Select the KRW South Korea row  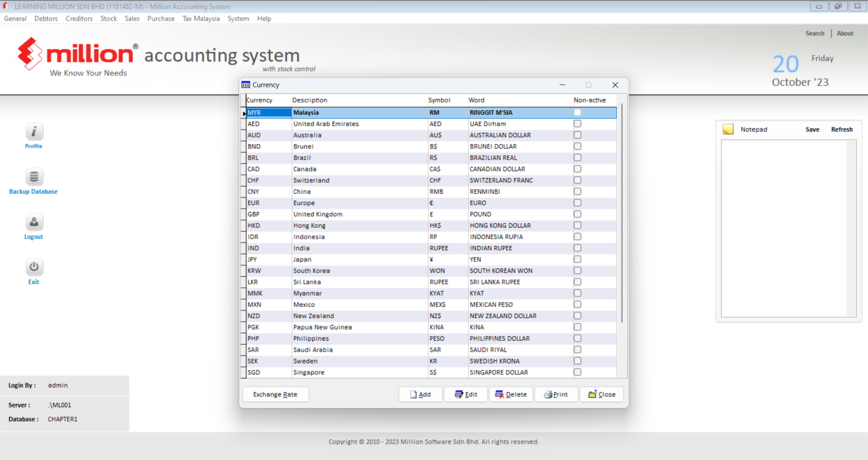(x=431, y=271)
